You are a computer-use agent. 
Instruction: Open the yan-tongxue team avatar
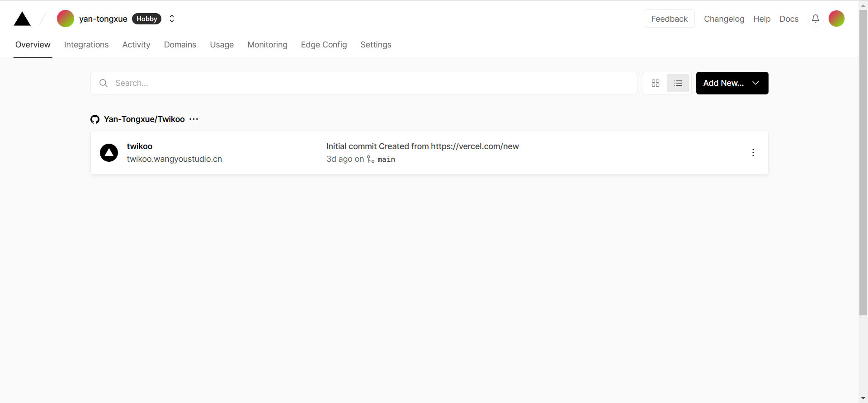point(66,19)
